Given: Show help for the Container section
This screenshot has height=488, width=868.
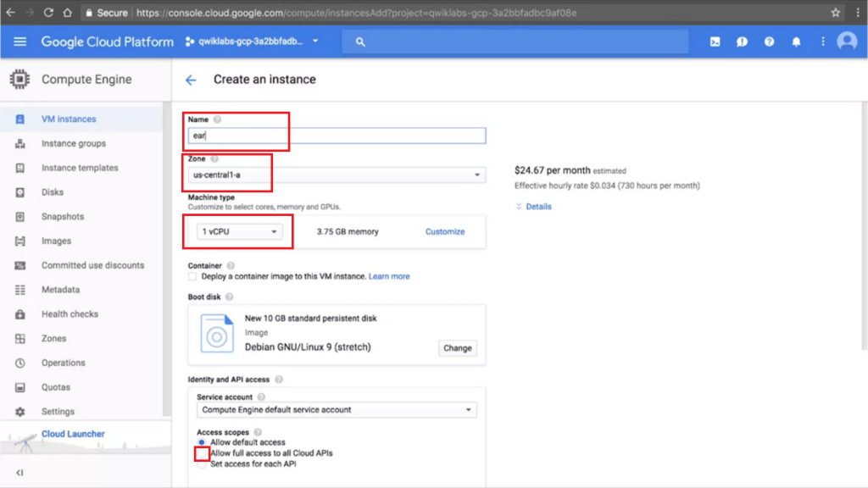Looking at the screenshot, I should click(x=231, y=265).
